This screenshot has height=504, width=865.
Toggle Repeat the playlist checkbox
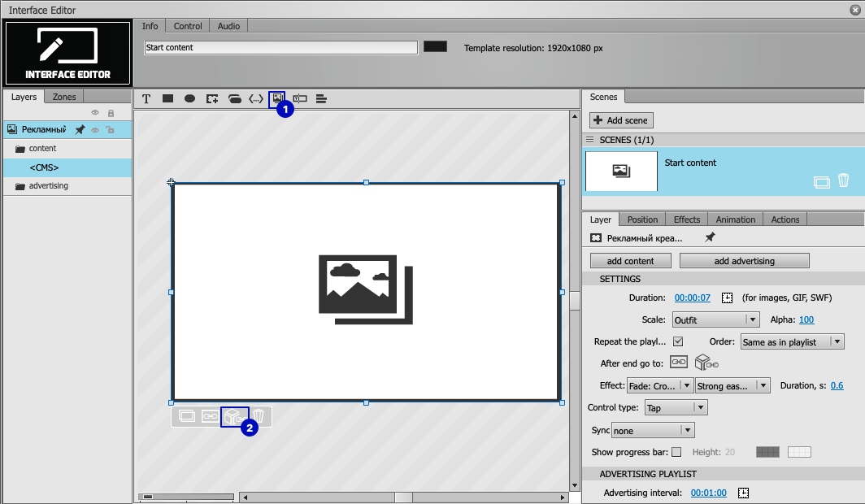pyautogui.click(x=678, y=341)
